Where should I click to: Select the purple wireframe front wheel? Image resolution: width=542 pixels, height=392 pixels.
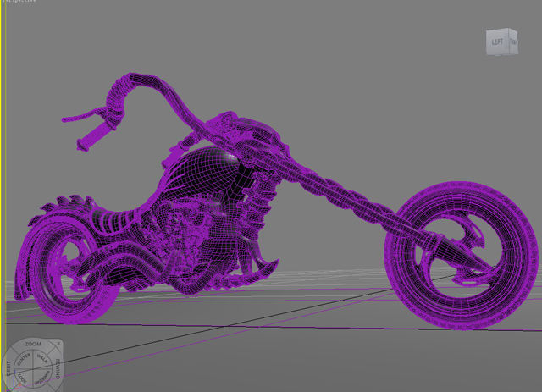point(461,255)
